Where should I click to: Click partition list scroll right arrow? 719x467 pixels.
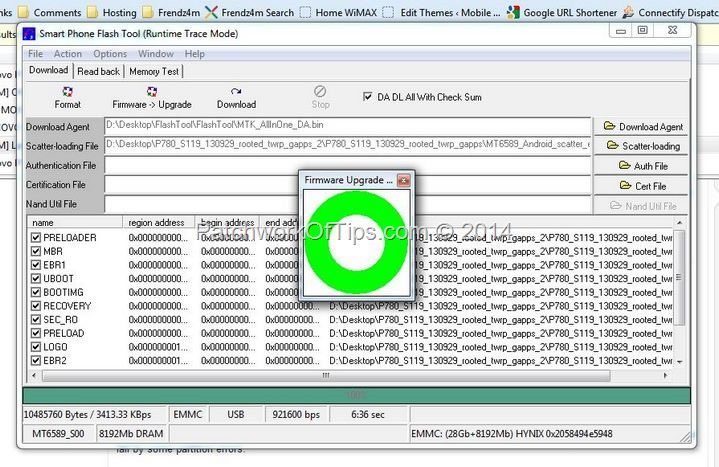click(x=665, y=375)
